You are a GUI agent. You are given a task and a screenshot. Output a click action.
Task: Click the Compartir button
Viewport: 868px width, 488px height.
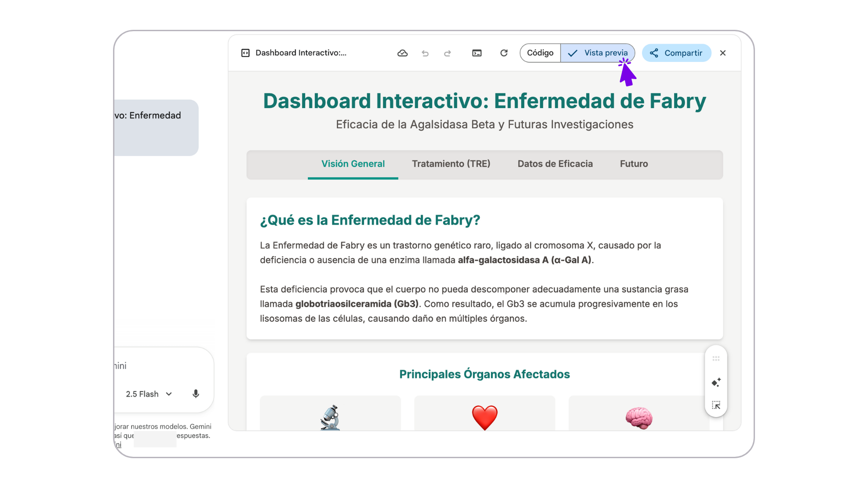(x=676, y=53)
